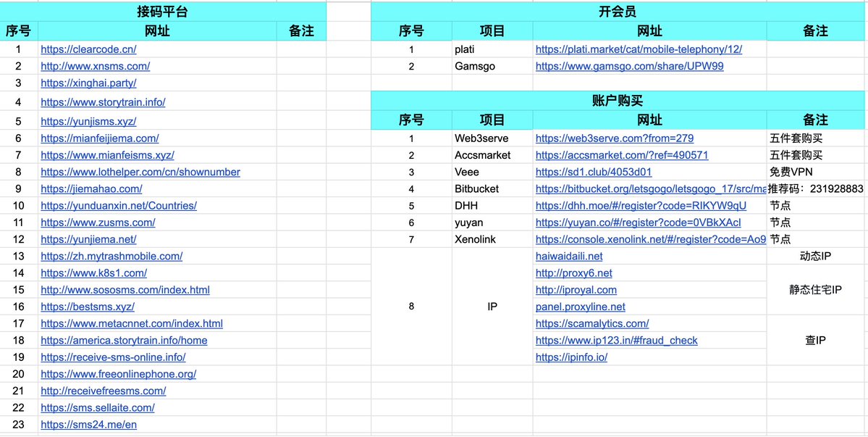Open plati.market mobile-telephony link
The image size is (868, 437).
(x=639, y=49)
